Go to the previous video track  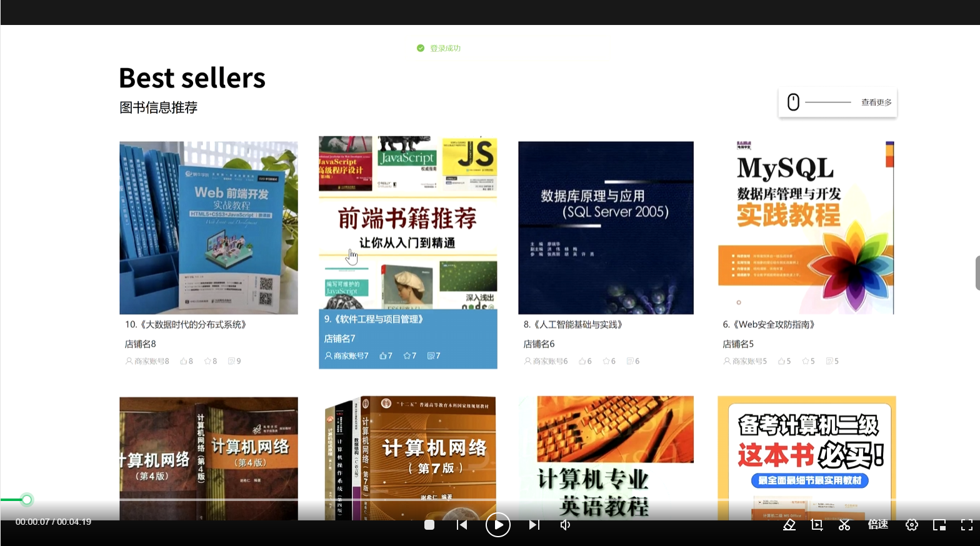[462, 525]
